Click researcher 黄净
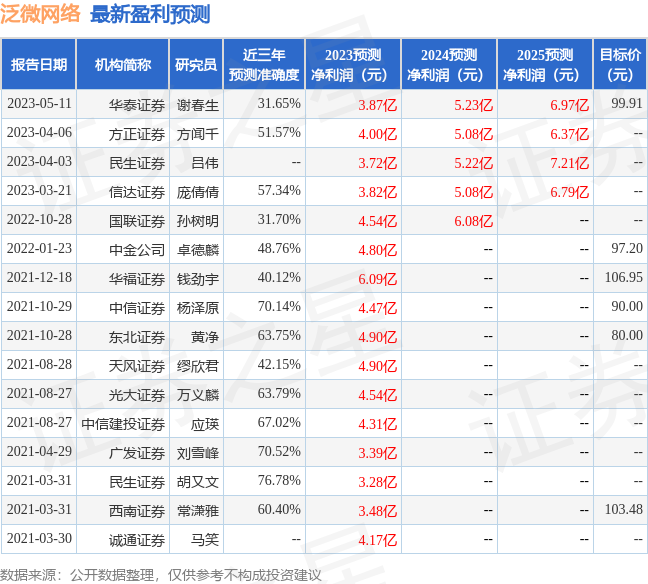Image resolution: width=648 pixels, height=584 pixels. click(x=205, y=337)
